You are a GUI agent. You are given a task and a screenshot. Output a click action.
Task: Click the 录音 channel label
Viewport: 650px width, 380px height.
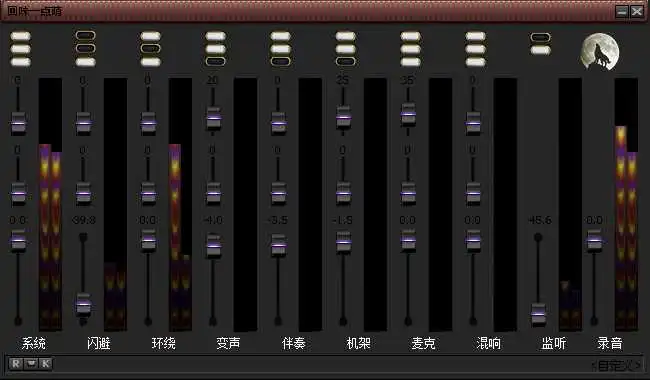coord(610,344)
